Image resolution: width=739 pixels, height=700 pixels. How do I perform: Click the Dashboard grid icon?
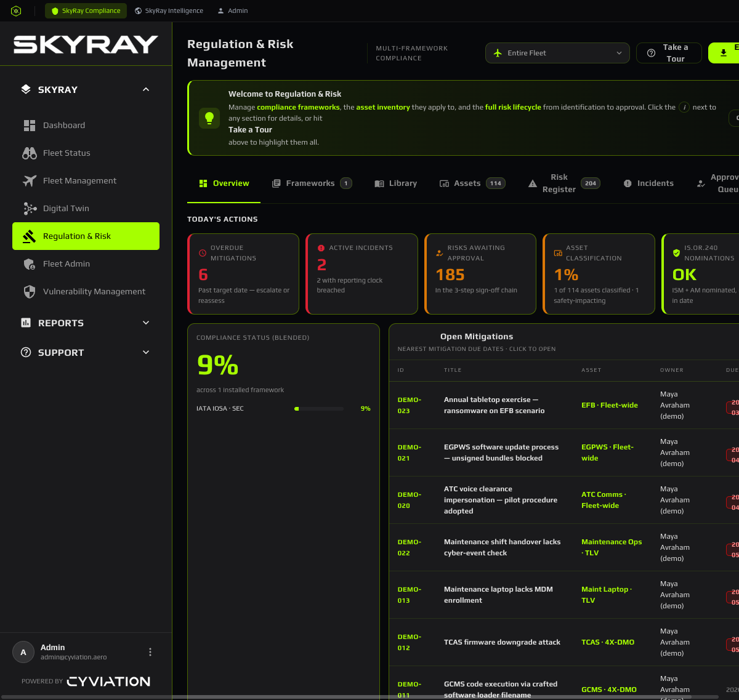30,125
